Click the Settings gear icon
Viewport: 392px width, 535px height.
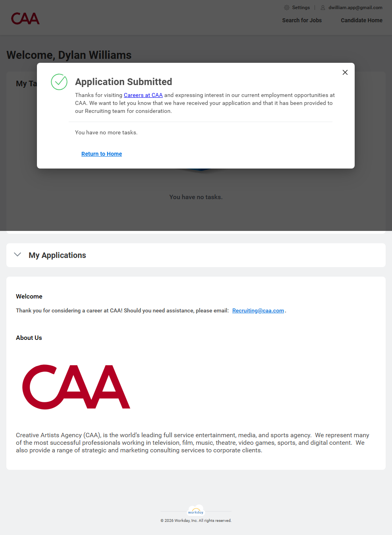[287, 8]
